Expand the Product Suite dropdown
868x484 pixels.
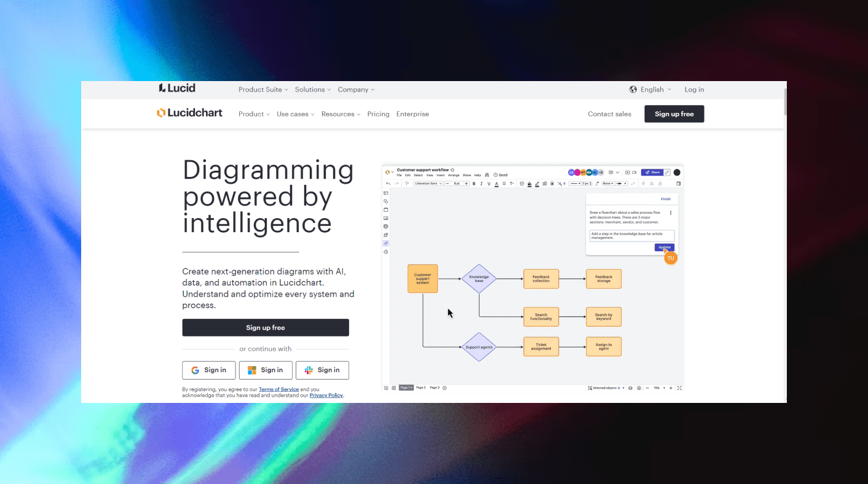click(x=263, y=90)
